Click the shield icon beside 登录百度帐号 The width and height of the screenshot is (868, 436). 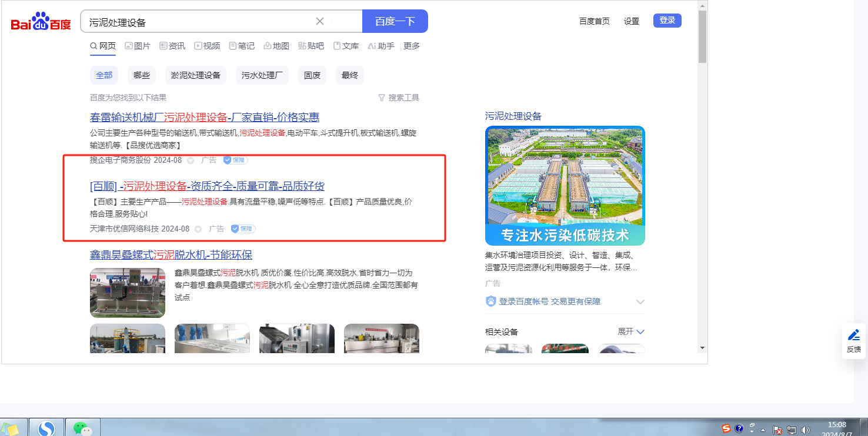click(x=491, y=301)
